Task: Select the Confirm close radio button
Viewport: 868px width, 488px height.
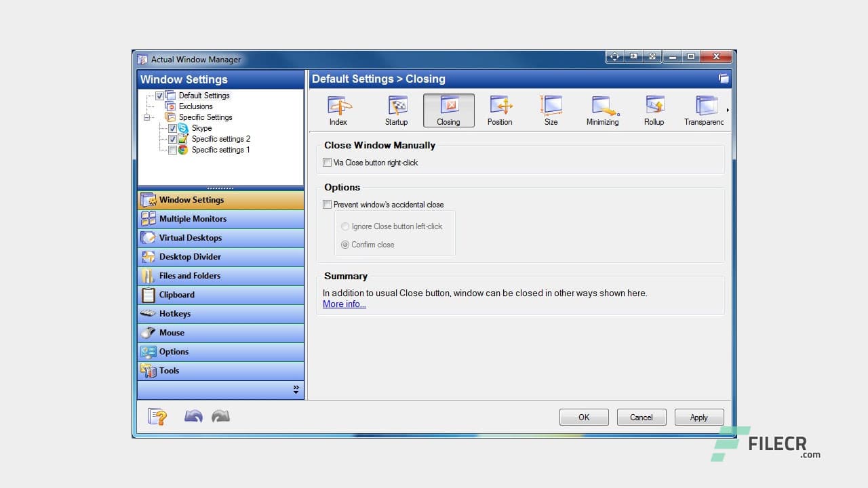Action: click(x=345, y=245)
